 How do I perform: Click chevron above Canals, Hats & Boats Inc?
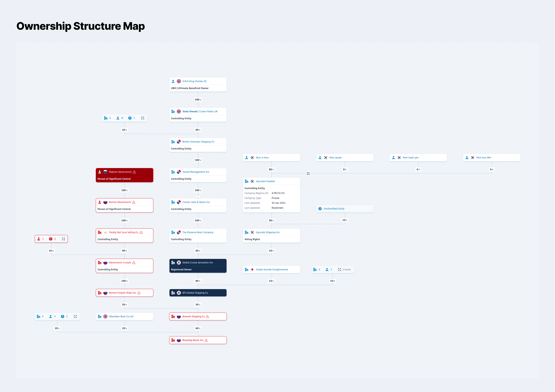point(198,198)
